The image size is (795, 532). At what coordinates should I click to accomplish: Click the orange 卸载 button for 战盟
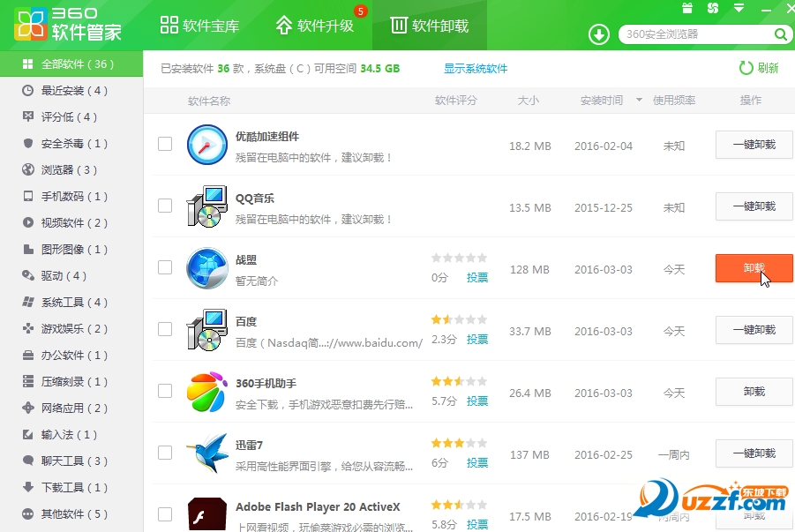754,268
